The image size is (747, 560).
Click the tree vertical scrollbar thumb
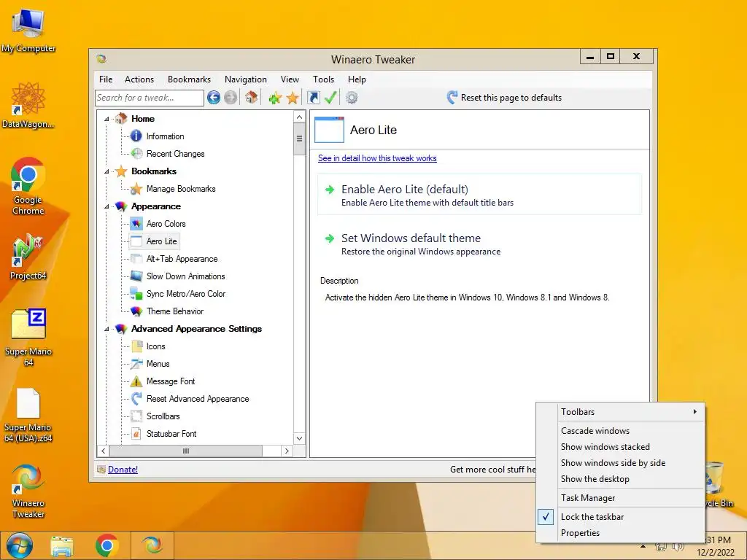pos(299,139)
